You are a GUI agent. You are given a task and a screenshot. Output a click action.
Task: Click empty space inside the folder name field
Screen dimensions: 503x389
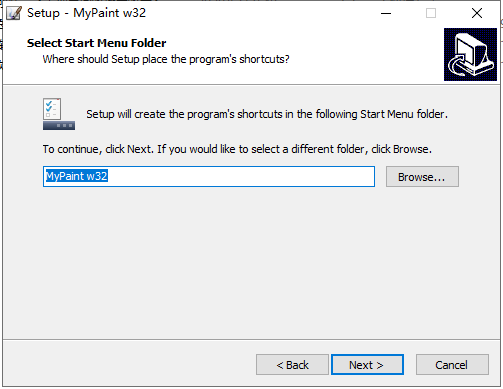pos(240,176)
